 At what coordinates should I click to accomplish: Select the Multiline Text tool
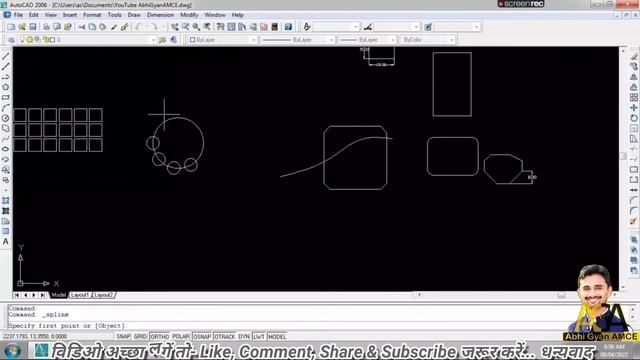(6, 242)
